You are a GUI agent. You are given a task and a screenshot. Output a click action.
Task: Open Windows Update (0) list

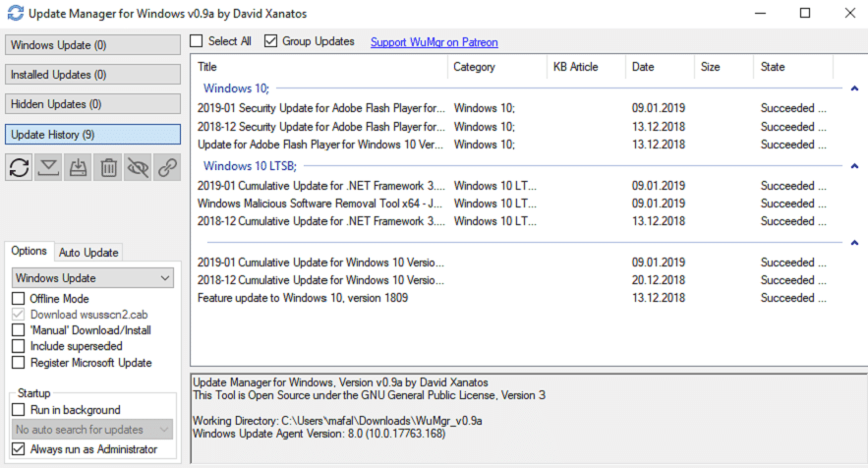tap(92, 45)
